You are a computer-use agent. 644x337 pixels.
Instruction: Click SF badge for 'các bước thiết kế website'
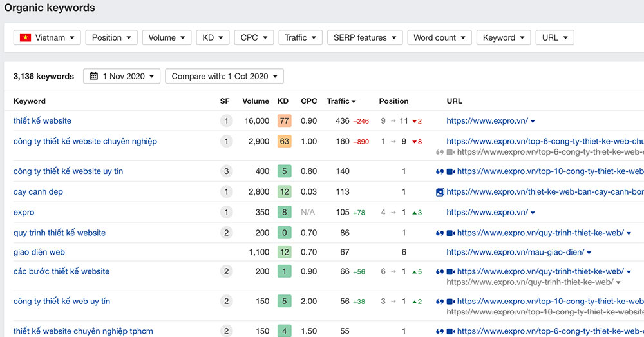click(226, 271)
